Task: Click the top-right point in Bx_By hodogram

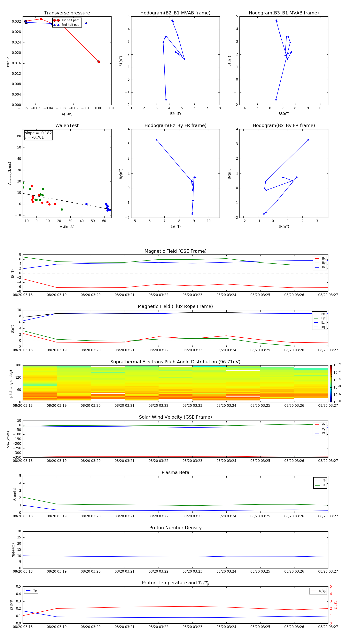Action: click(x=308, y=140)
